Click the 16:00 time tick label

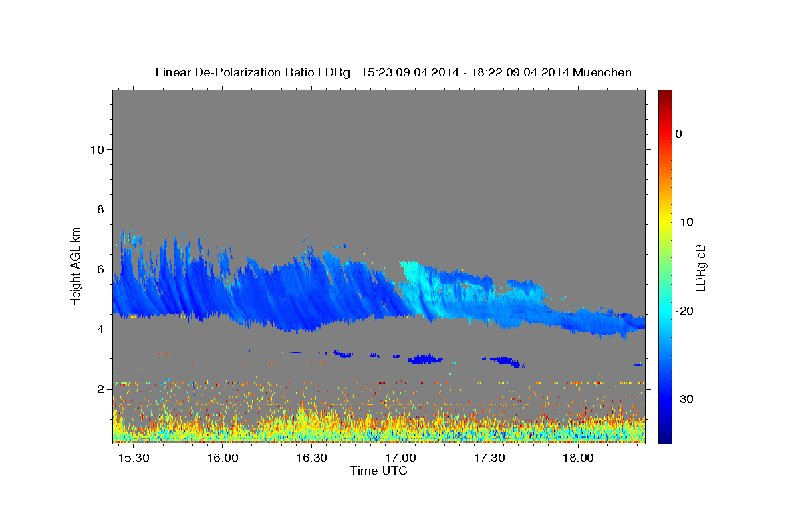pyautogui.click(x=223, y=458)
